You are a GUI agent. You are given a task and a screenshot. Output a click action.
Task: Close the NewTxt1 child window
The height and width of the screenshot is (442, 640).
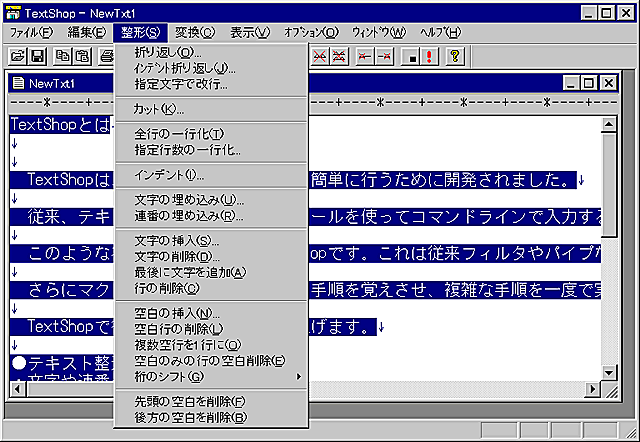coord(608,83)
